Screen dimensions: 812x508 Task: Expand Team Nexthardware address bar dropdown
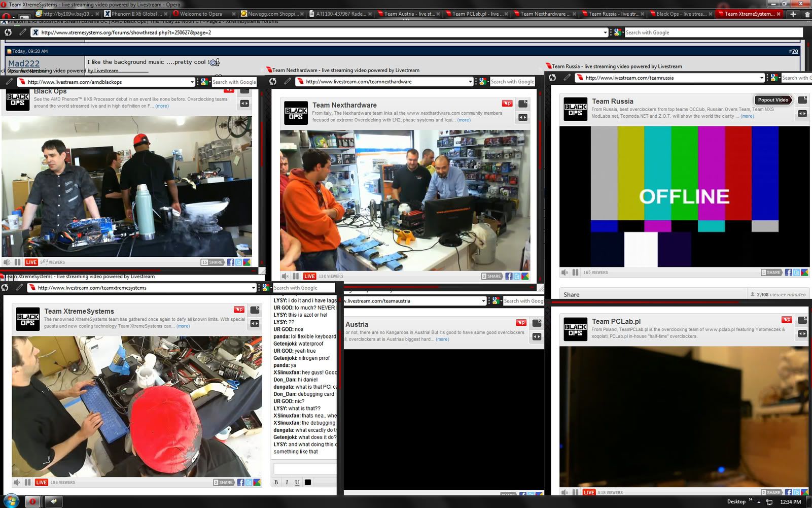(x=470, y=82)
